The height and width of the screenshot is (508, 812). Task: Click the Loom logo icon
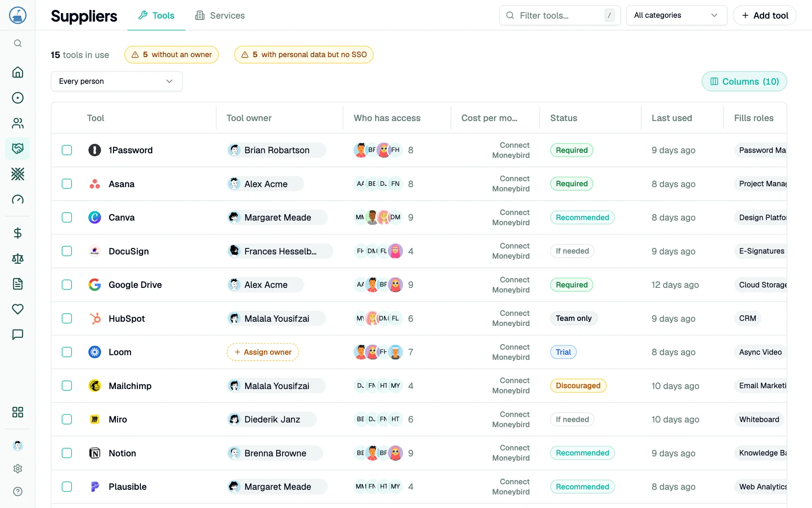click(95, 352)
